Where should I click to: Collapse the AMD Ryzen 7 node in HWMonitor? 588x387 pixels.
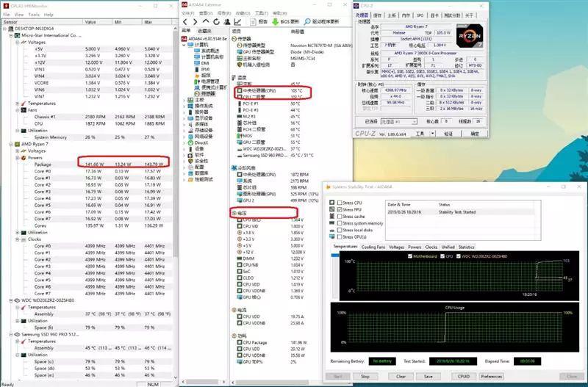(11, 144)
